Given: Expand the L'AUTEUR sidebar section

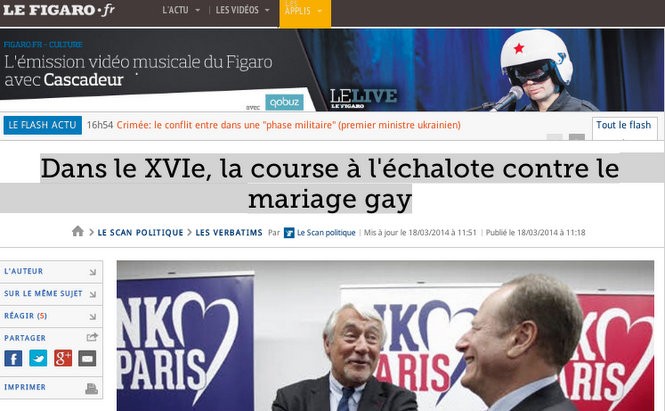Looking at the screenshot, I should 51,271.
